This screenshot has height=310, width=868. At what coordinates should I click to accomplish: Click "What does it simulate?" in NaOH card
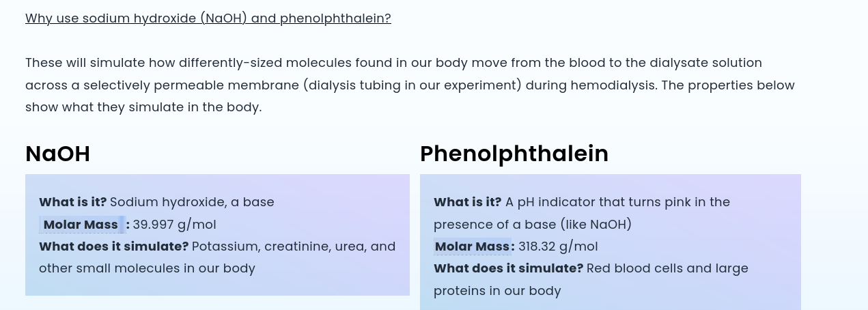[113, 246]
